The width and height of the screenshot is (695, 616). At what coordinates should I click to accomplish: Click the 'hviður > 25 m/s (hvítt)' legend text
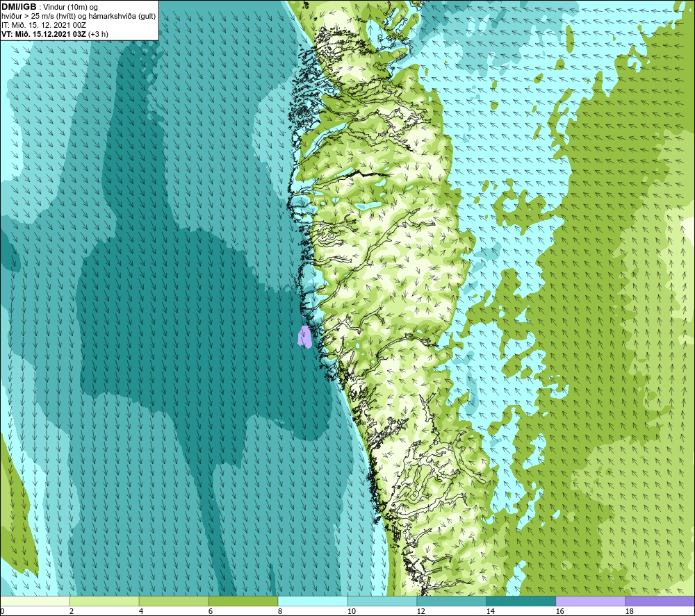coord(38,17)
